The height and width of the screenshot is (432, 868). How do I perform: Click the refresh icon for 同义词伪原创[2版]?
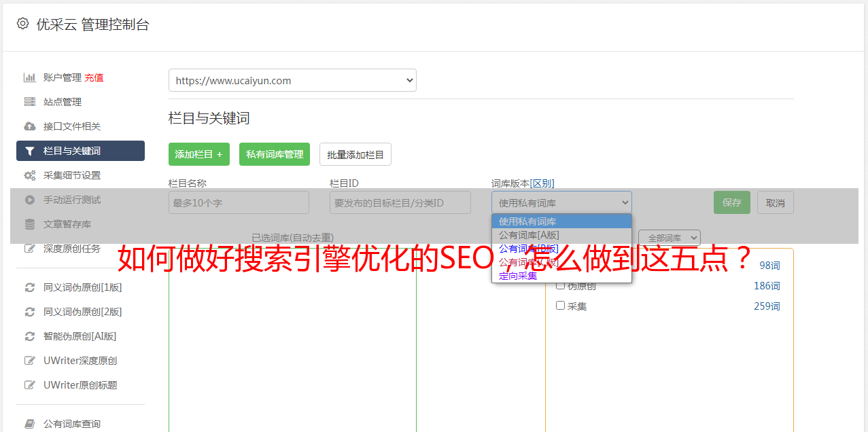(x=30, y=312)
